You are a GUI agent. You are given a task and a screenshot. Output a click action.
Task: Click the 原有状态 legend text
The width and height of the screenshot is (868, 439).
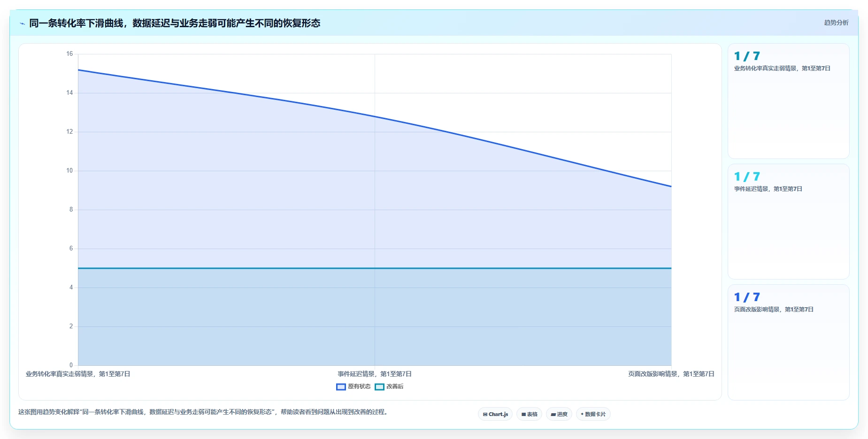(x=359, y=386)
